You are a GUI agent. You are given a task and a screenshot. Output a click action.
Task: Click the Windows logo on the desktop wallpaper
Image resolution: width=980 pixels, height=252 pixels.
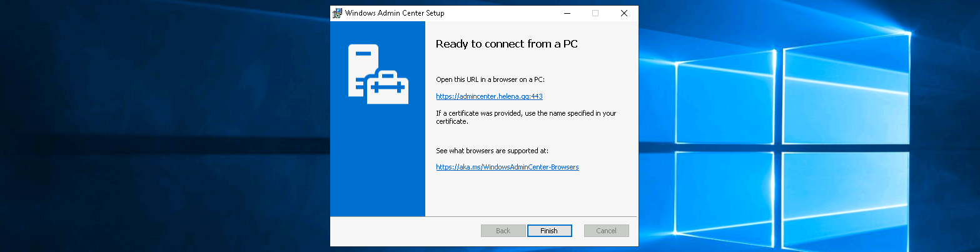pyautogui.click(x=794, y=125)
